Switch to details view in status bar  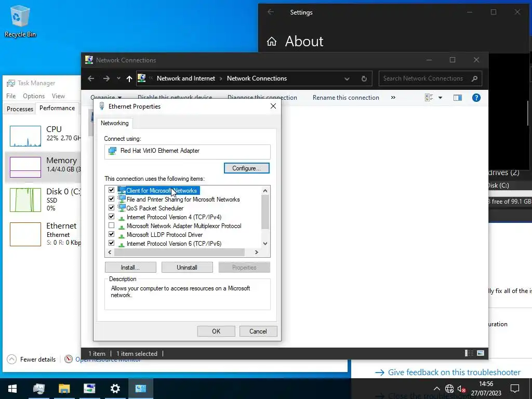point(469,353)
